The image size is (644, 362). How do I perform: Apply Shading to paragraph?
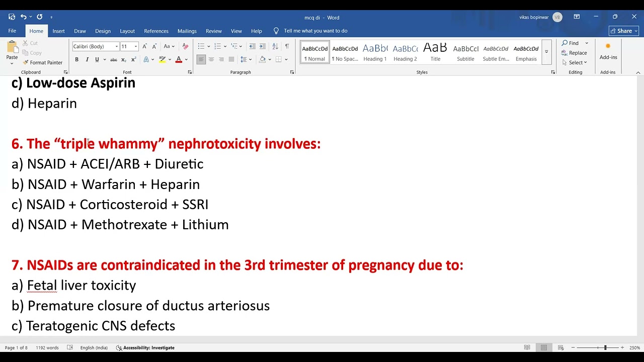click(262, 59)
